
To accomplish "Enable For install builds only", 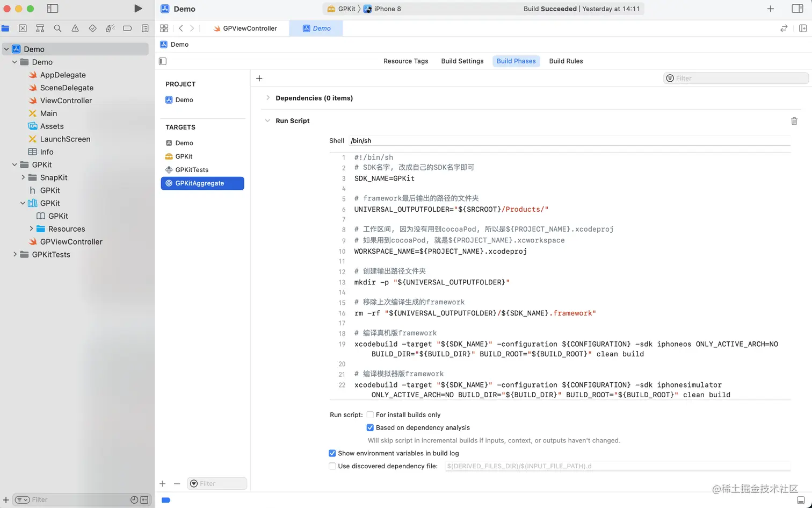I will click(370, 415).
